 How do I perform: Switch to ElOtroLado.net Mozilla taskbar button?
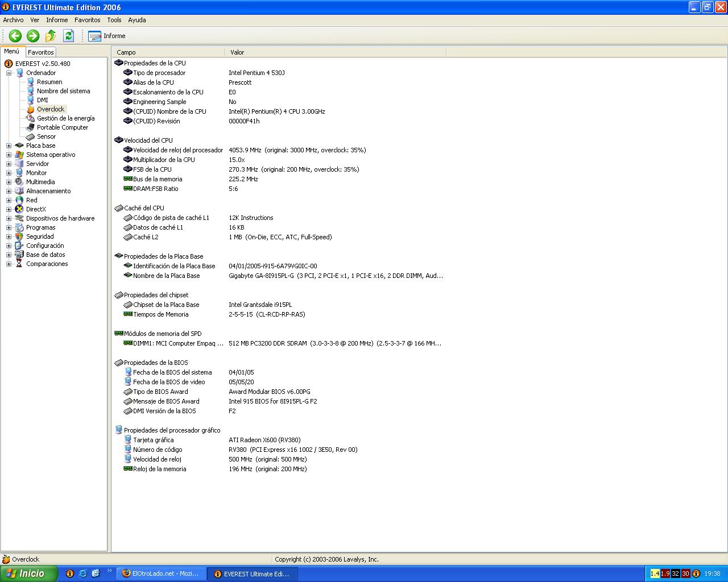[x=161, y=574]
